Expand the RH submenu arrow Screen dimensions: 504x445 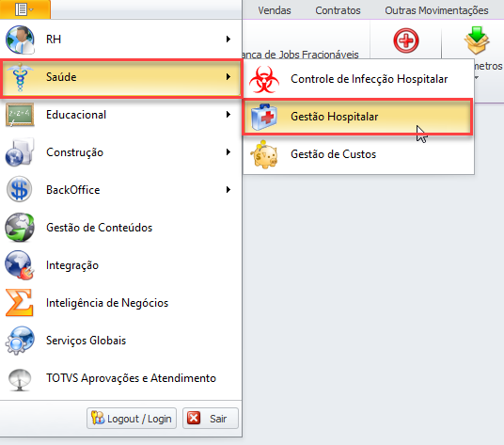[228, 40]
